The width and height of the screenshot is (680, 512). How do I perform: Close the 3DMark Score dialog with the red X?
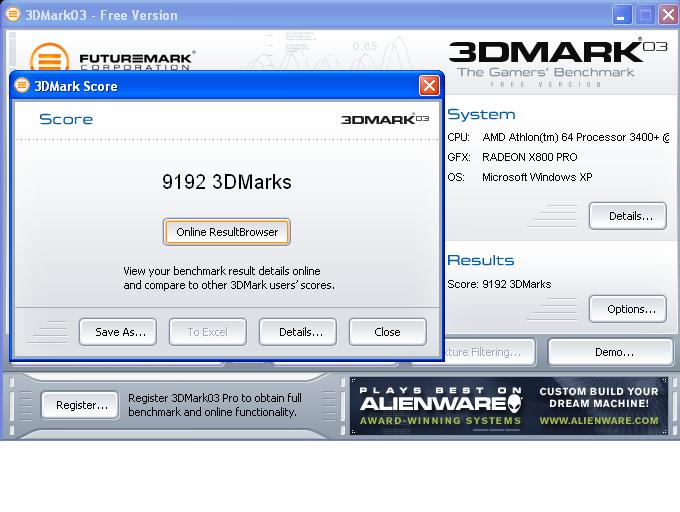click(x=429, y=85)
